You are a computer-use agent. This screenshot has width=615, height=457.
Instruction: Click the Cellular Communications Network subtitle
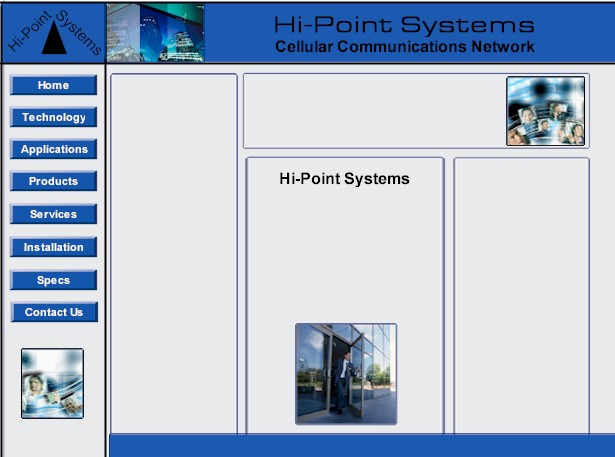404,47
